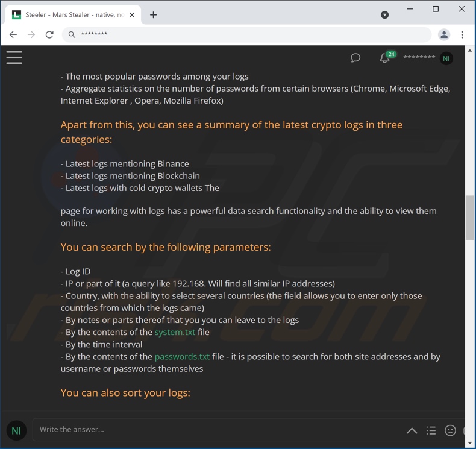Expand the reply editor with chevron up
The image size is (476, 449).
pos(412,430)
